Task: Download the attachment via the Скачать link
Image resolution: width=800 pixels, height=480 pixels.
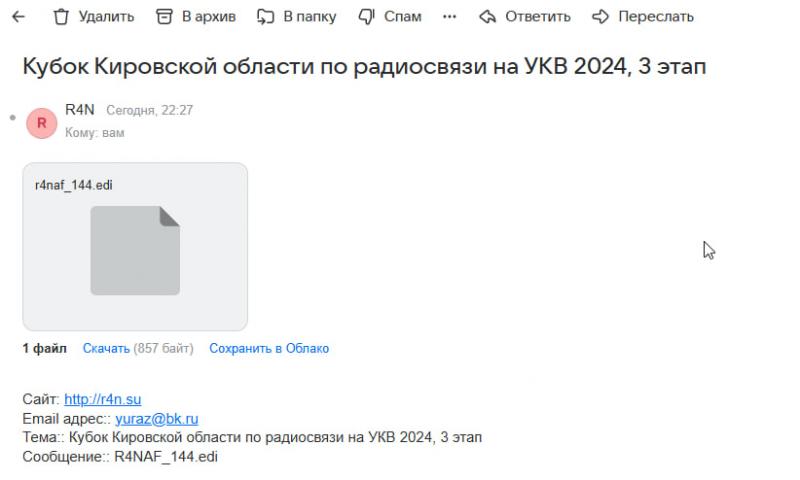Action: coord(106,348)
